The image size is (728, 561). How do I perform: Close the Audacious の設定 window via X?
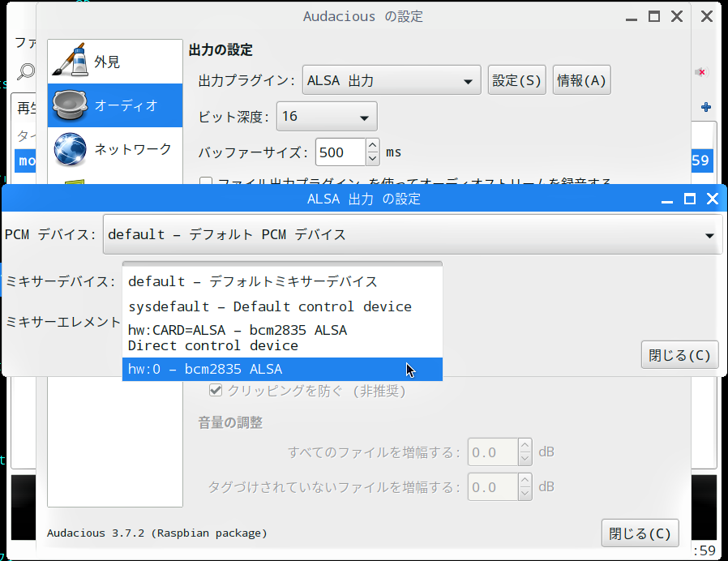click(677, 17)
